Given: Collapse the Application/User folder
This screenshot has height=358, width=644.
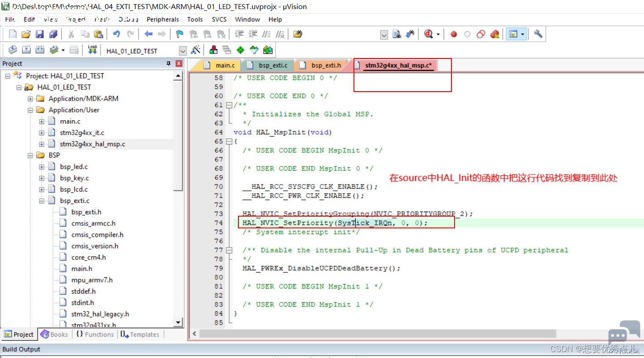Looking at the screenshot, I should pyautogui.click(x=30, y=110).
